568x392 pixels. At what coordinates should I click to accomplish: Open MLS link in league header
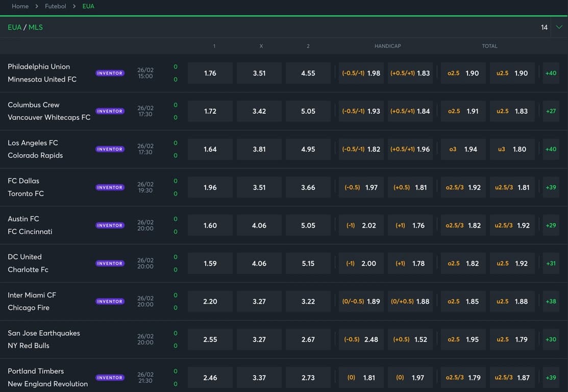tap(36, 27)
